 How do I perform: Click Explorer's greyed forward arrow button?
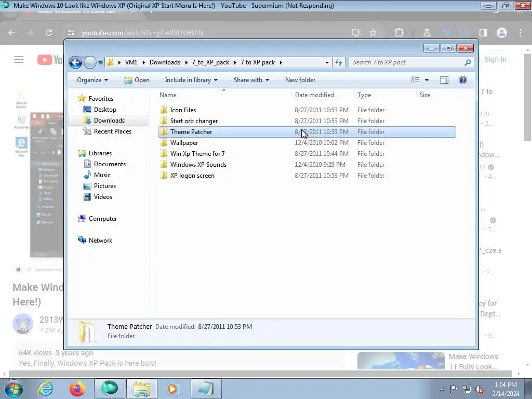point(90,62)
